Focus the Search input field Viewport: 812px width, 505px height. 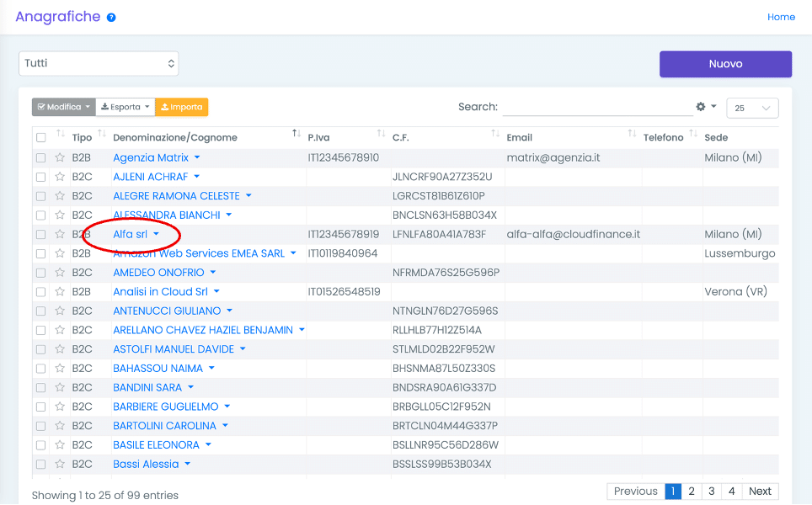coord(596,107)
